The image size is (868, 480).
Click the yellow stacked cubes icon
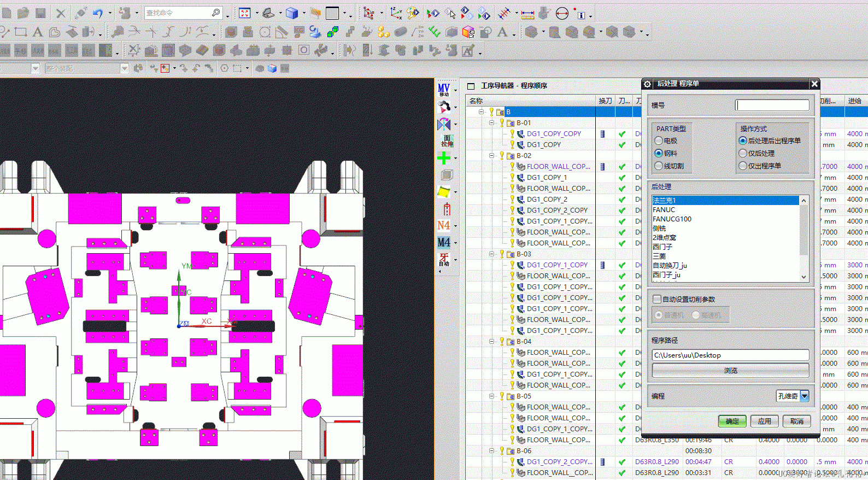pyautogui.click(x=384, y=32)
